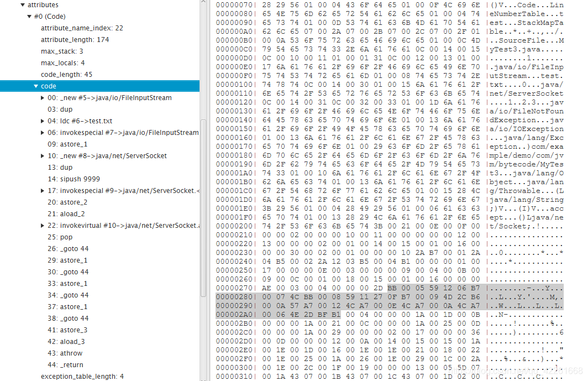Screen dimensions: 588x381
Task: Click ASCII text 'a/io/IOException'
Action: (x=526, y=129)
